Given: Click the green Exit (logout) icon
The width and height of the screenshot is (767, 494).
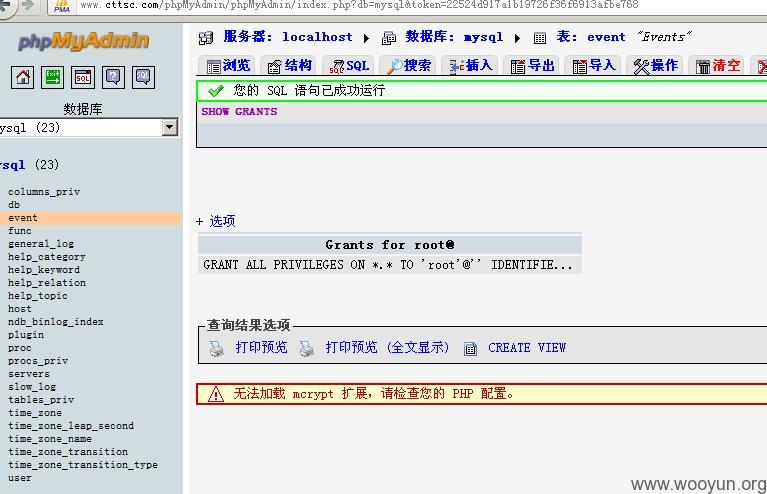Looking at the screenshot, I should coord(52,77).
